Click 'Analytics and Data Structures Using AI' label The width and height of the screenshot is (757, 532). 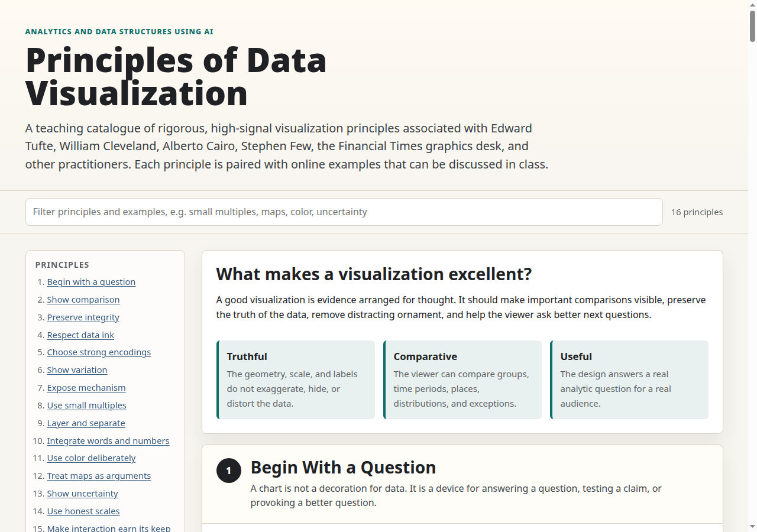(x=119, y=32)
